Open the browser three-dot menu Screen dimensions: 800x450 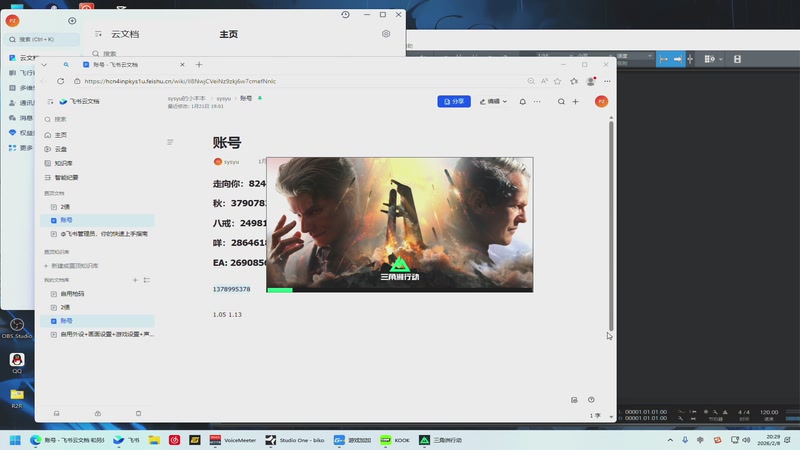coord(607,81)
